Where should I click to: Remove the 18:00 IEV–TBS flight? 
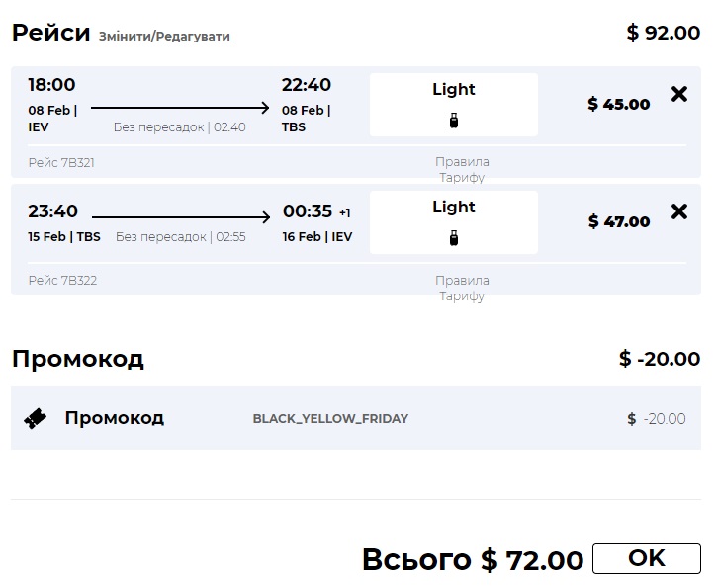(x=679, y=94)
